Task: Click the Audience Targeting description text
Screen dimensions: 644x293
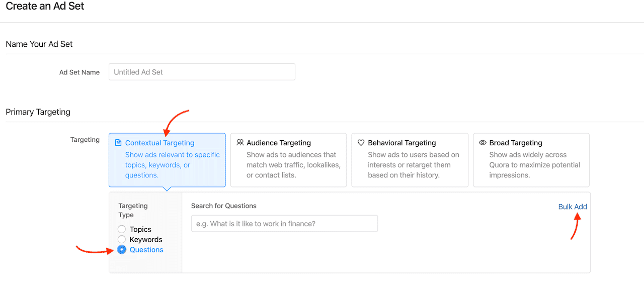Action: (x=294, y=165)
